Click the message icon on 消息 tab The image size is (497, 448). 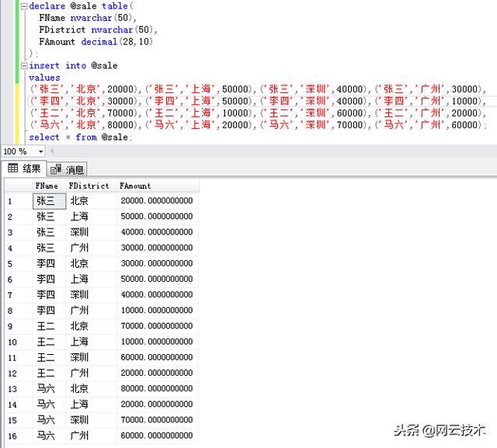[x=56, y=170]
